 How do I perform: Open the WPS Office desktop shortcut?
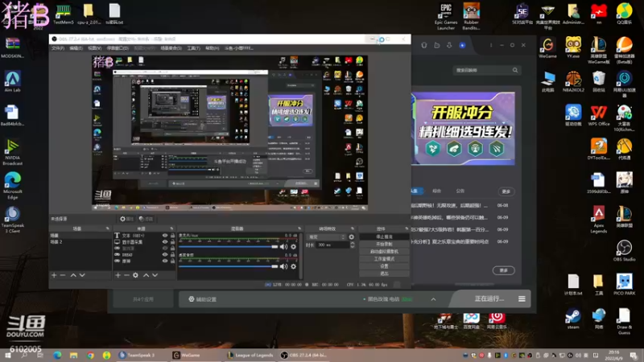pyautogui.click(x=598, y=116)
